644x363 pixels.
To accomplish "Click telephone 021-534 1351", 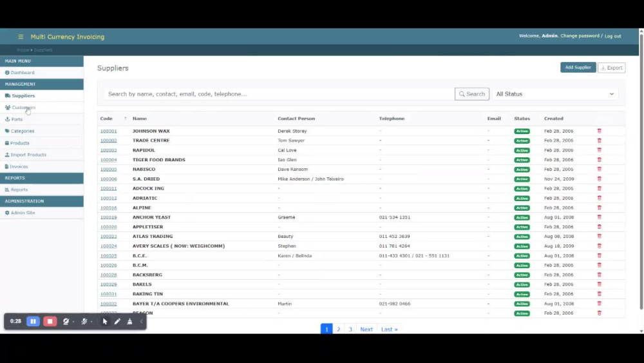I will [x=395, y=217].
